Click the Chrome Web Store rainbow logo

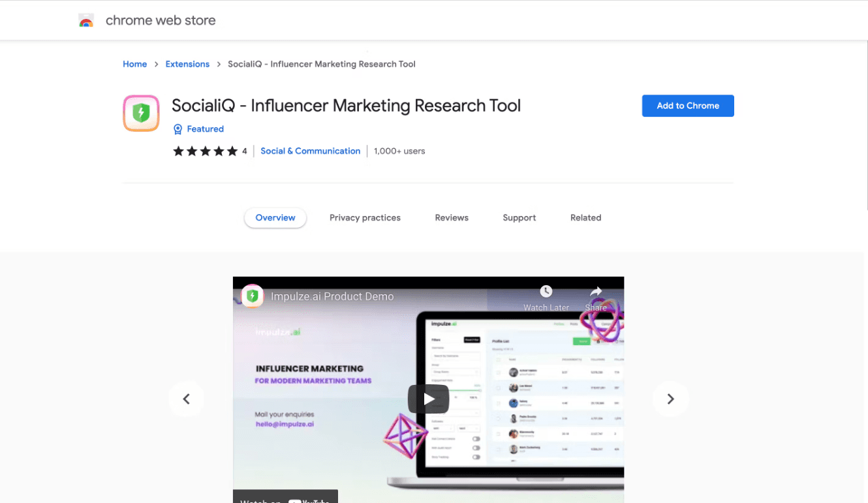click(x=86, y=20)
